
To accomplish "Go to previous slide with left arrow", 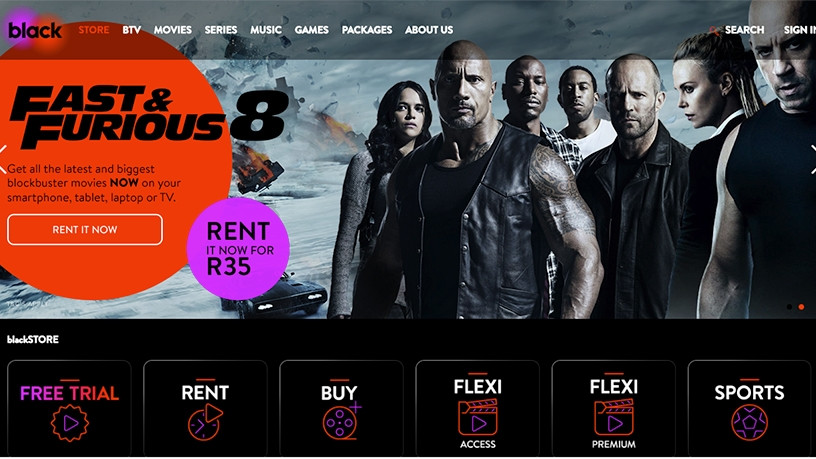I will coord(4,159).
